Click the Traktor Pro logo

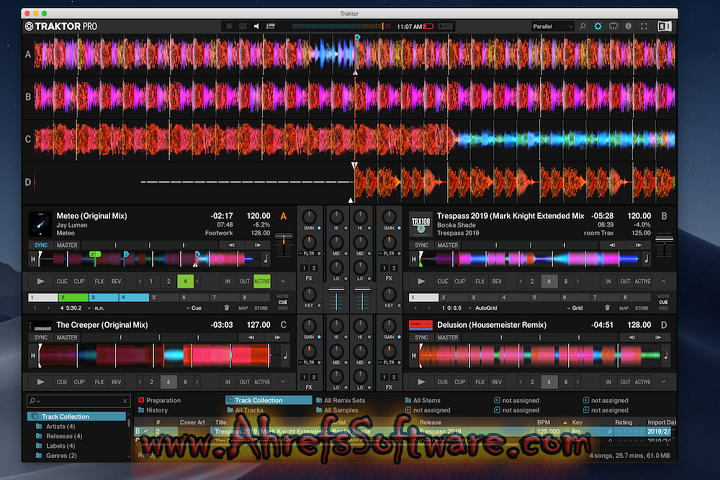click(61, 27)
